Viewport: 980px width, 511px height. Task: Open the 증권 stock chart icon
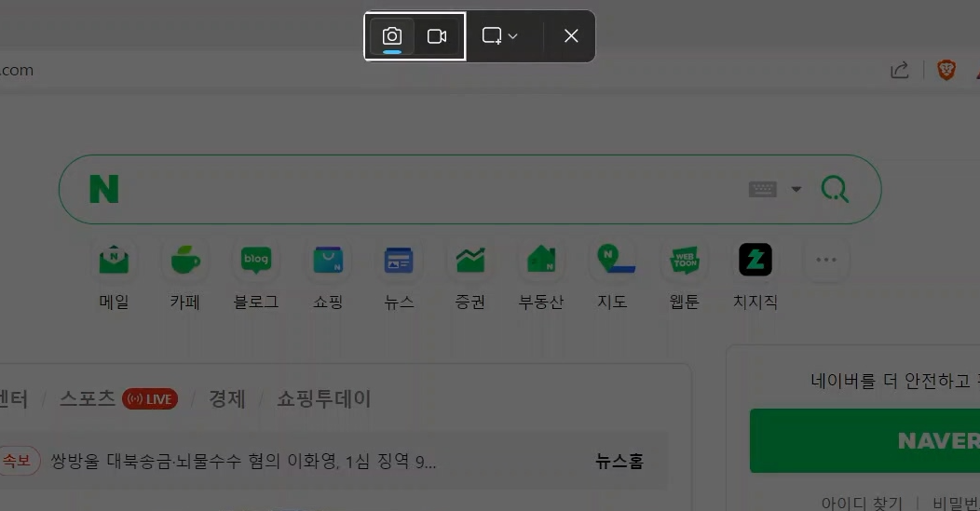click(470, 260)
